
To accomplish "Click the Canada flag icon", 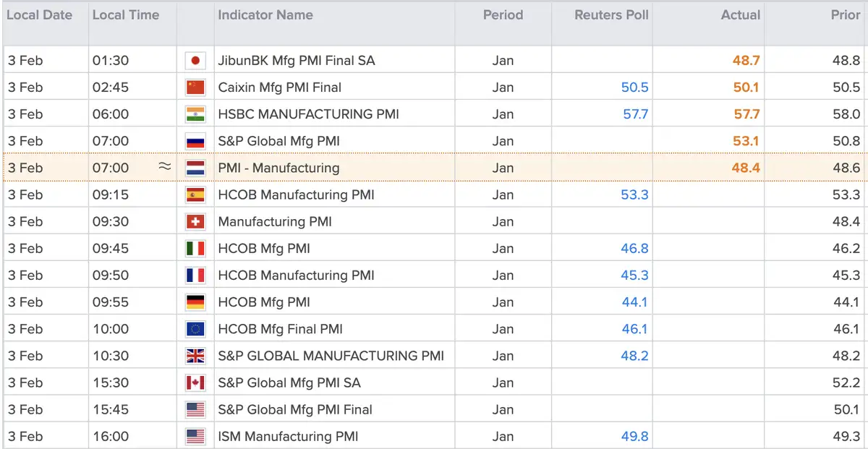I will click(x=195, y=382).
